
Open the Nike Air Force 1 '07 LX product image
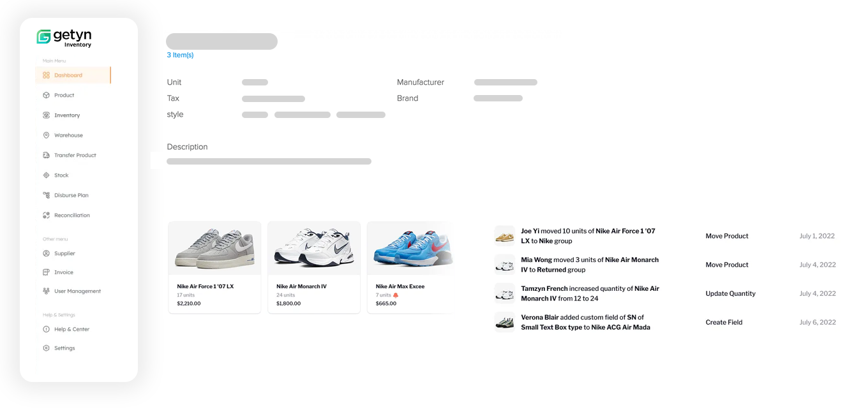point(214,248)
